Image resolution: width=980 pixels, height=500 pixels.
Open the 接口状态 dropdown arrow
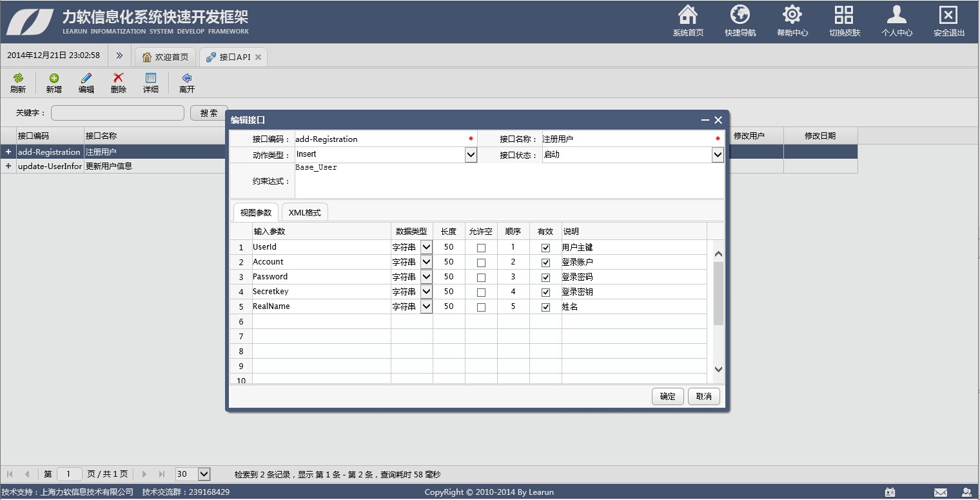718,155
